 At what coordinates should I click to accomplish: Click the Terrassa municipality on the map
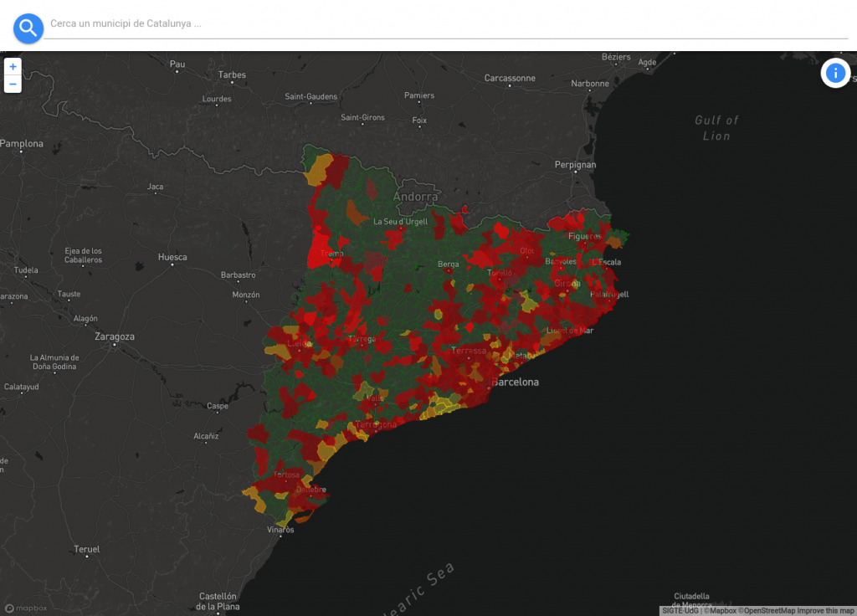click(469, 351)
